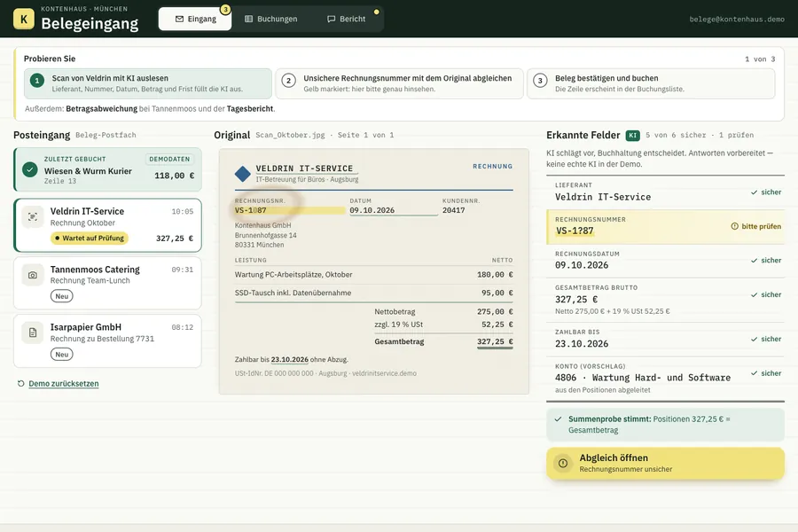Open the Bericht tab
Screen dimensions: 798x532
coord(346,19)
